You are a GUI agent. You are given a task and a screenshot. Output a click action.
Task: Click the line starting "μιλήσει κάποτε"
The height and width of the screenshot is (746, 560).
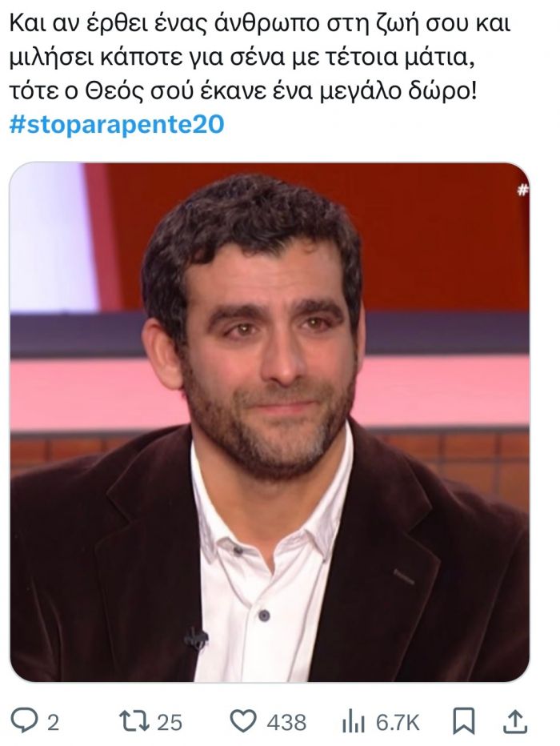(242, 58)
